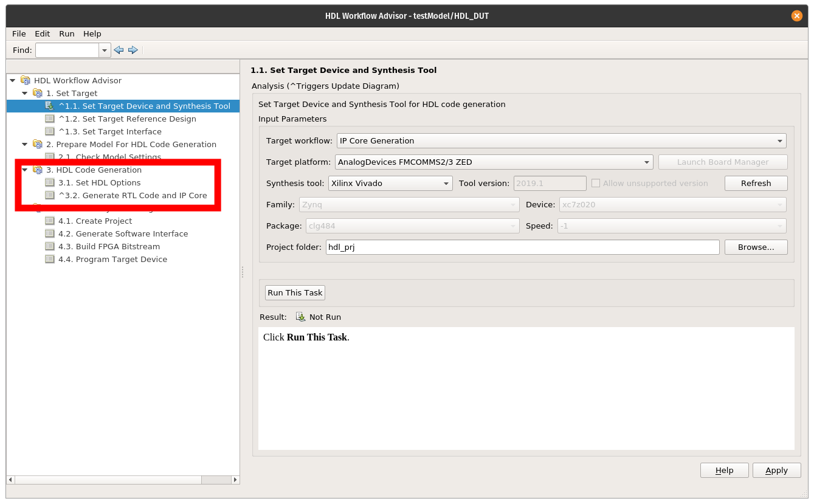Click the task icon for 3.2 Generate RTL Code

click(x=50, y=195)
